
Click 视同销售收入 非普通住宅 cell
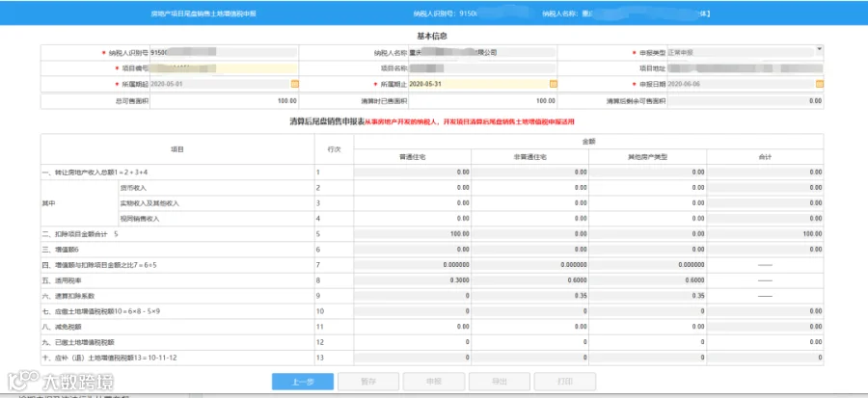[x=530, y=219]
